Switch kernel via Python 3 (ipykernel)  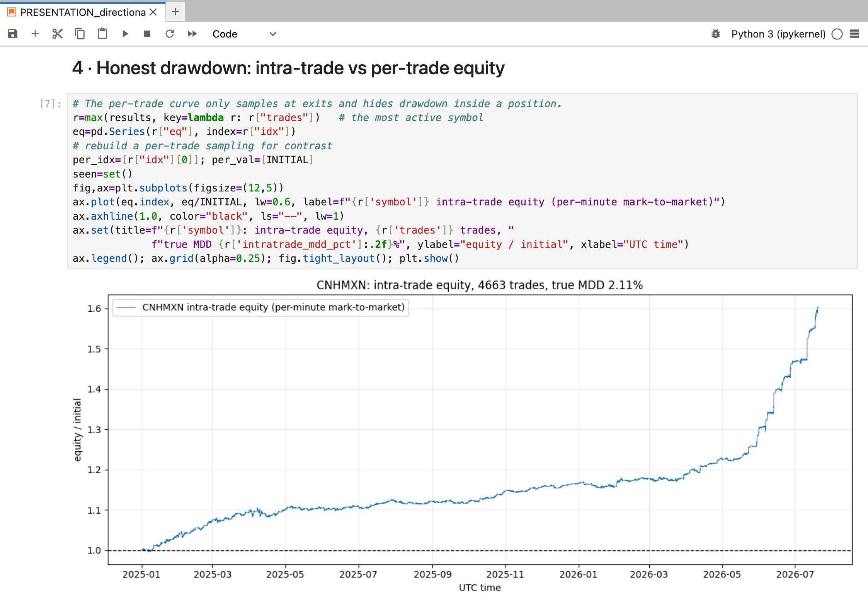click(778, 34)
